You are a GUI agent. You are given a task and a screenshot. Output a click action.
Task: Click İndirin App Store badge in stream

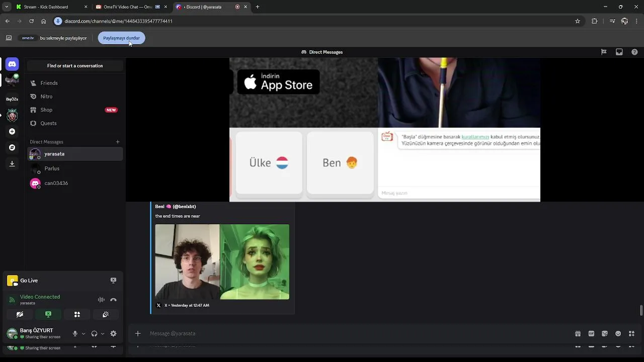pos(278,82)
